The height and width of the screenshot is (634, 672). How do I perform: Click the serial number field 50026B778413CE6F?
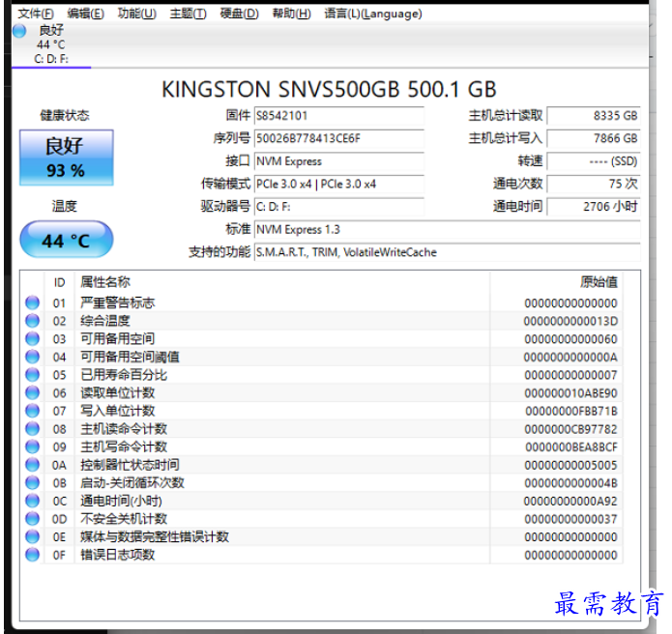coord(339,138)
